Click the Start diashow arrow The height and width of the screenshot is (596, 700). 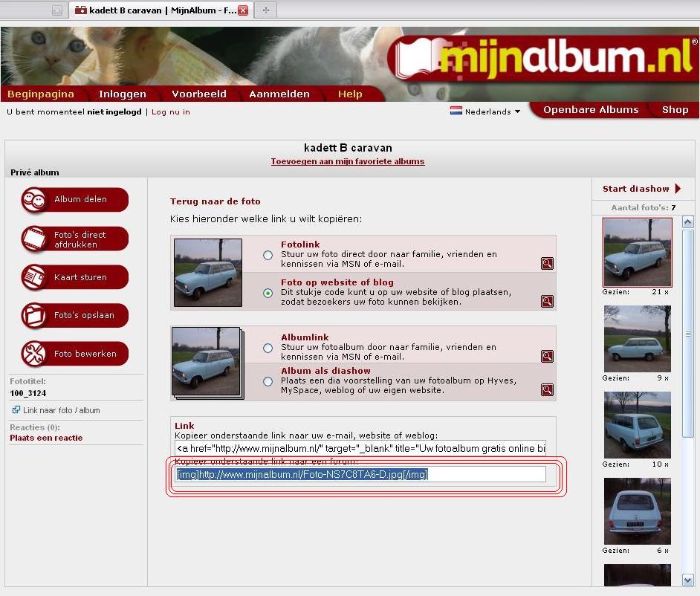[678, 189]
